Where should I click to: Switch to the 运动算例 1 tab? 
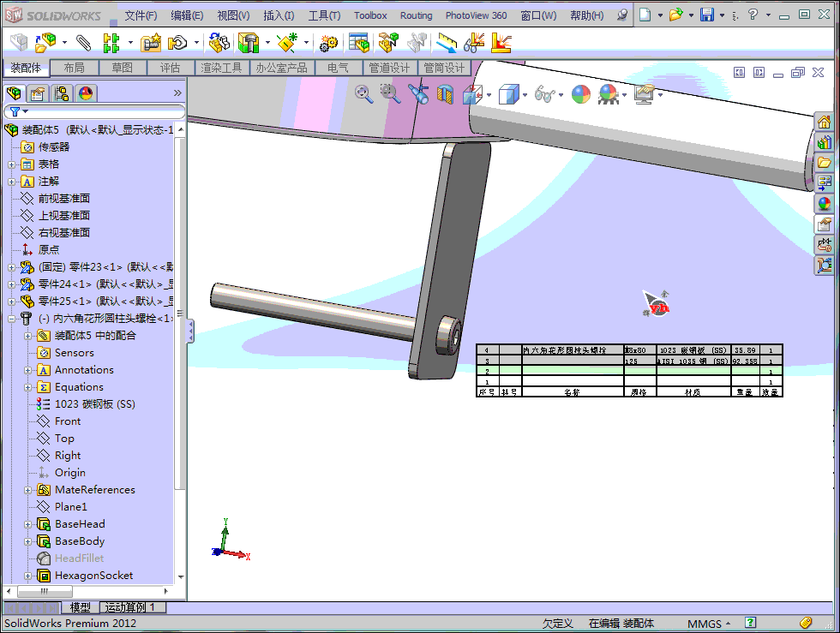tap(132, 607)
